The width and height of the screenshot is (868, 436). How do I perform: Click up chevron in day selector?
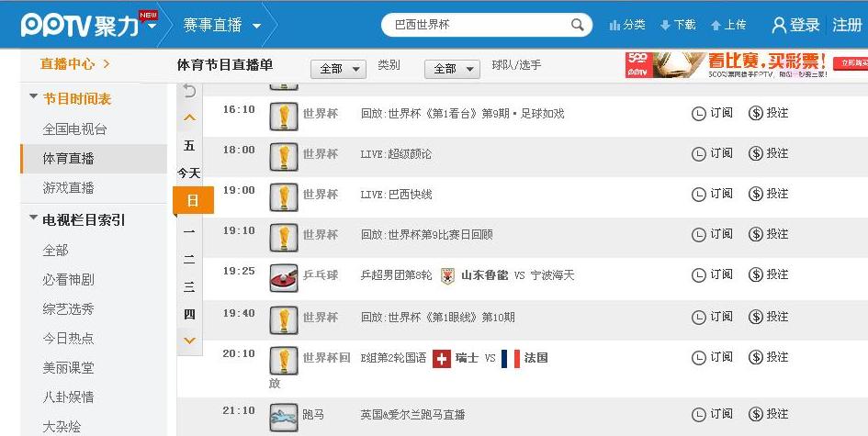click(x=189, y=117)
